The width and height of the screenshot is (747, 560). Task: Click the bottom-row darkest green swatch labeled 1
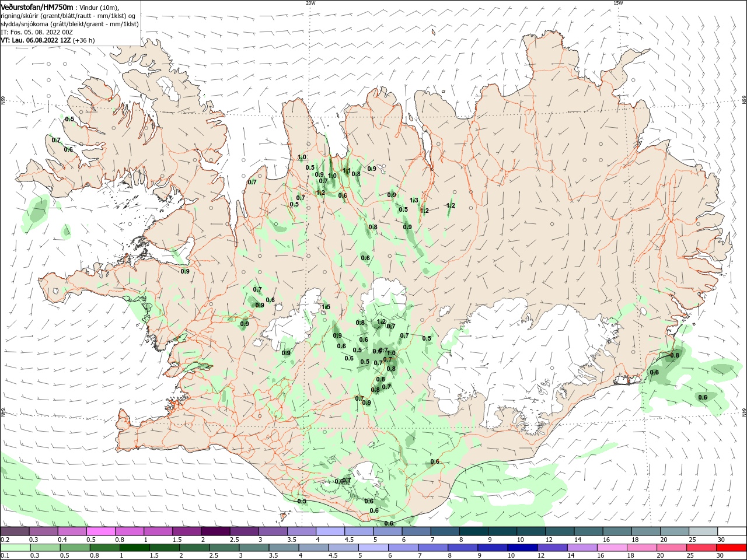pos(134,548)
